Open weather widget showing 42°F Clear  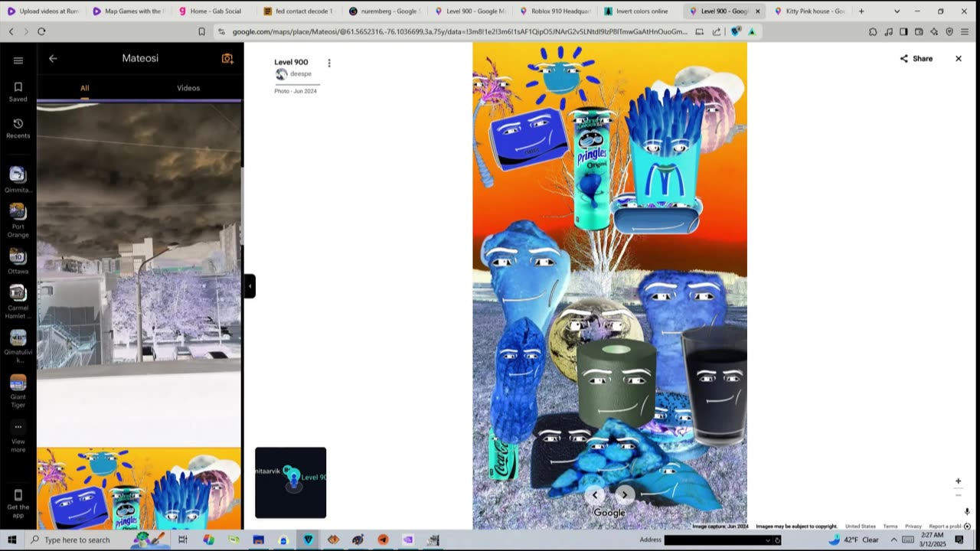tap(853, 540)
